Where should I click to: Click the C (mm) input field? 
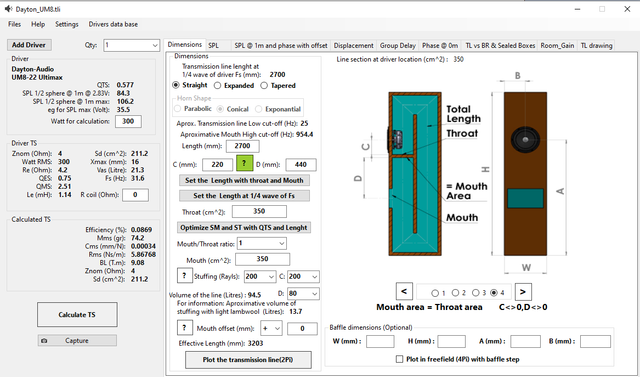click(218, 164)
